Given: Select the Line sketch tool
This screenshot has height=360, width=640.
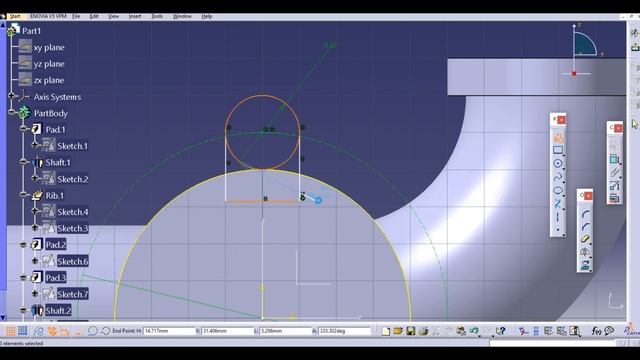Looking at the screenshot, I should [558, 203].
